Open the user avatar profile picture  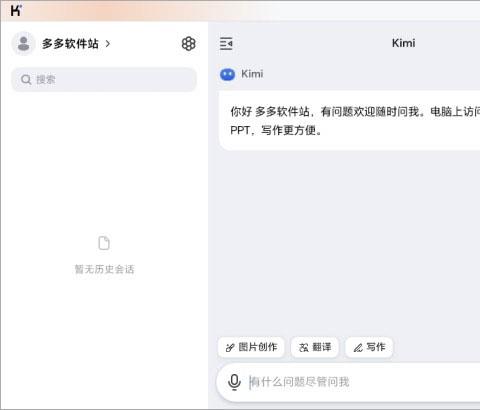(x=23, y=43)
